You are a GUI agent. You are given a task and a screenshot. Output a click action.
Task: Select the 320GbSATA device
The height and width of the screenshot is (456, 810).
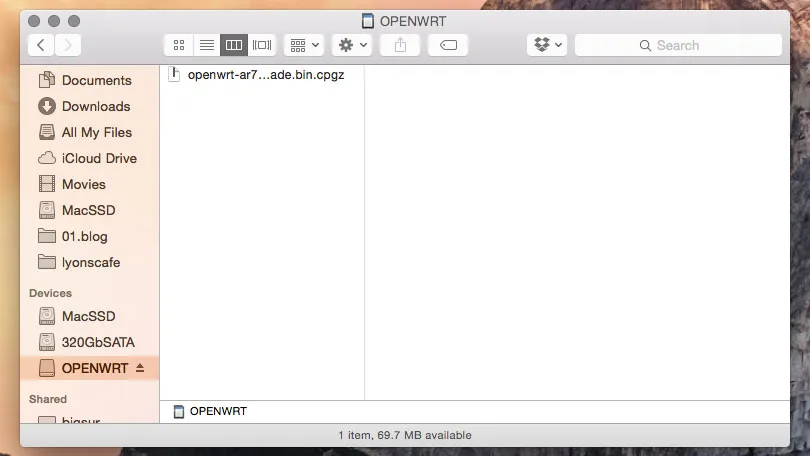89,342
